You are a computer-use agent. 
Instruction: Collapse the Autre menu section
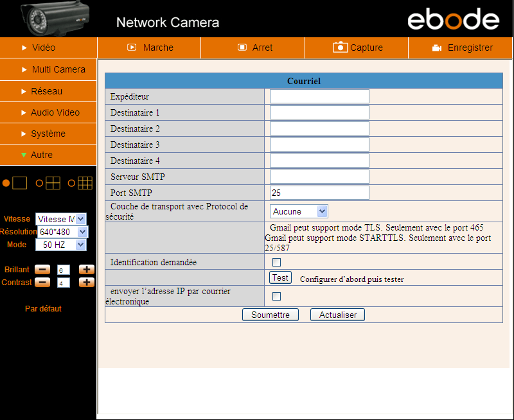[x=48, y=155]
